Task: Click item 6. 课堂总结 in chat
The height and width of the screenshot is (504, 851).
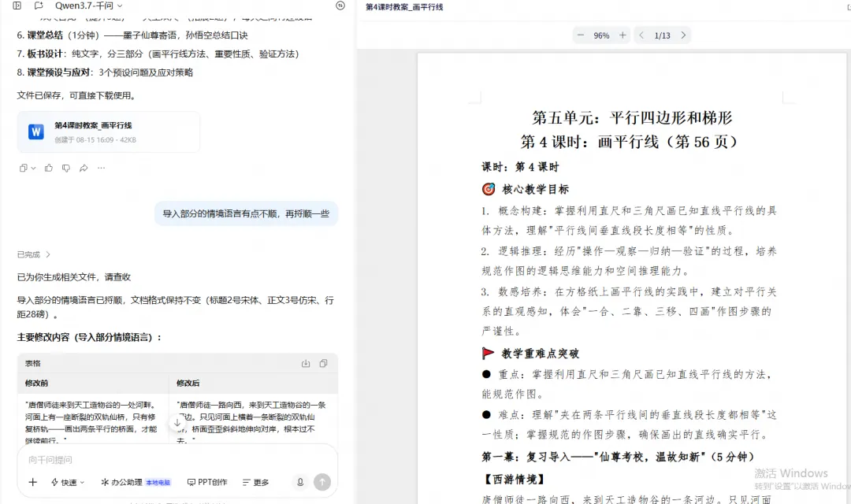Action: (132, 35)
